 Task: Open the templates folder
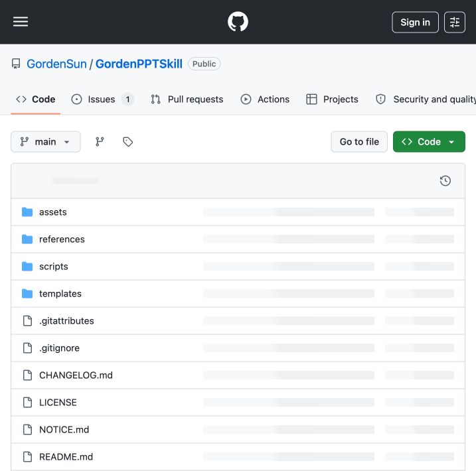pos(60,294)
